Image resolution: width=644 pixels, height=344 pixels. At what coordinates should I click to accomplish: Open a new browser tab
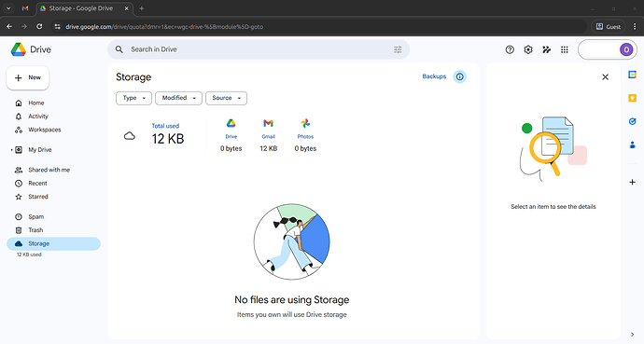pyautogui.click(x=141, y=8)
